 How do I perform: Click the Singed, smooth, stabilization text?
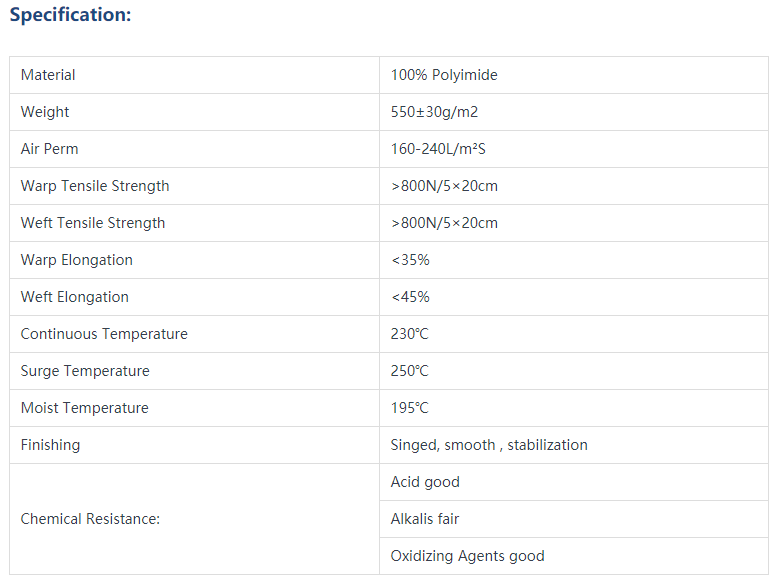(489, 445)
